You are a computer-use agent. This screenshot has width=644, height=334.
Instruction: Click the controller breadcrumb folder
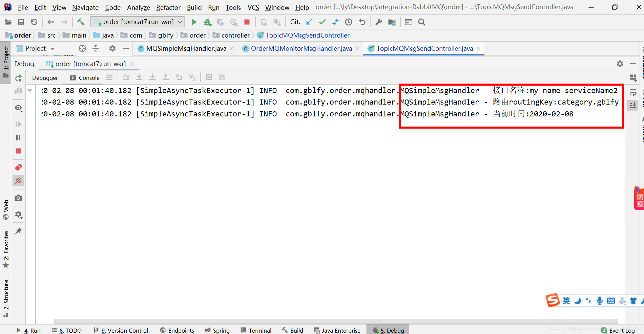(x=231, y=35)
